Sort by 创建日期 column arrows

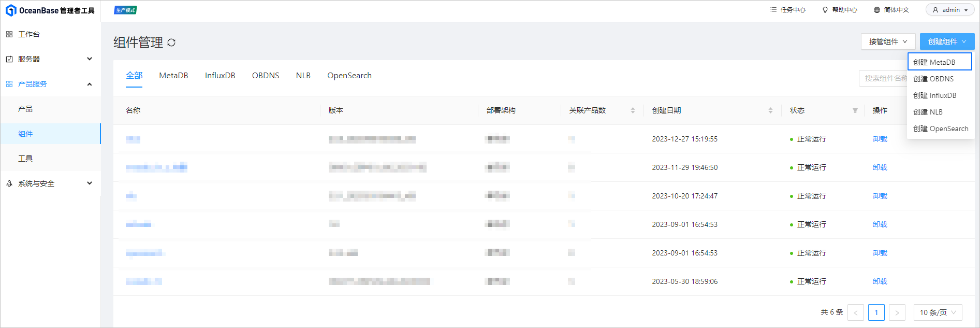point(770,110)
